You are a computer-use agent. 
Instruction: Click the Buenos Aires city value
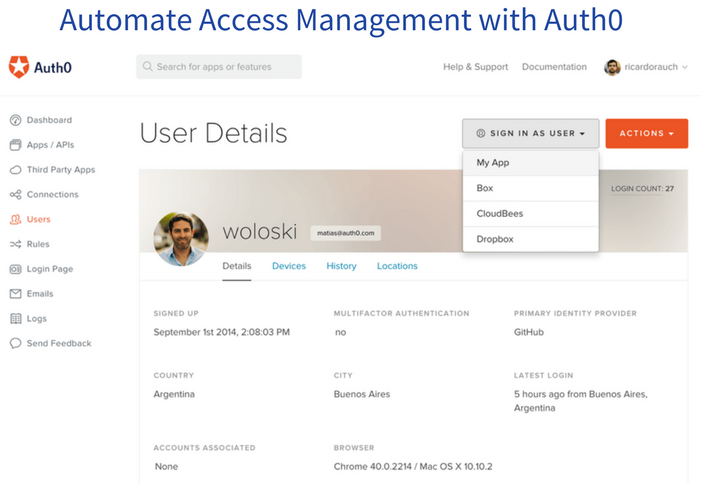coord(362,394)
